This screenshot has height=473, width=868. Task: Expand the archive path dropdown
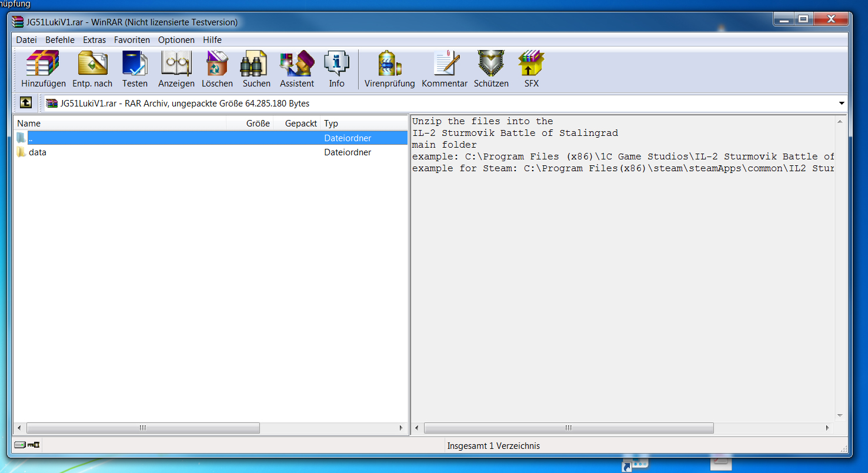pyautogui.click(x=842, y=104)
